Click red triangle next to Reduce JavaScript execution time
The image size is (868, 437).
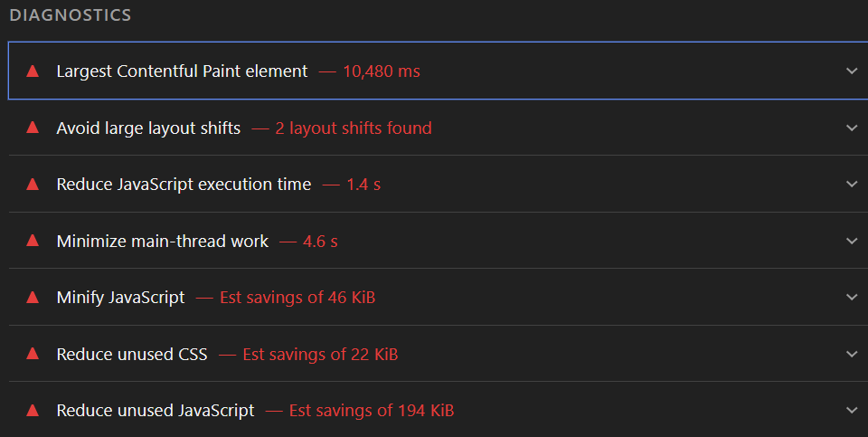(33, 184)
